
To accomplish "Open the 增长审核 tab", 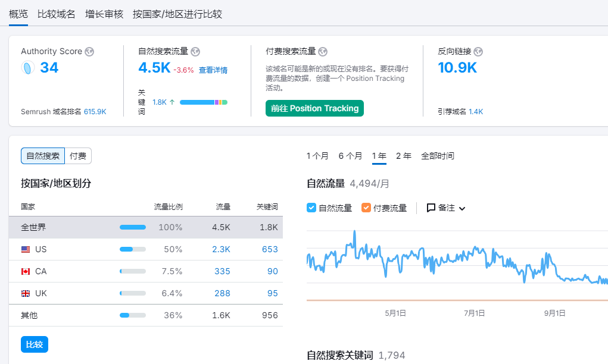I will pos(104,14).
